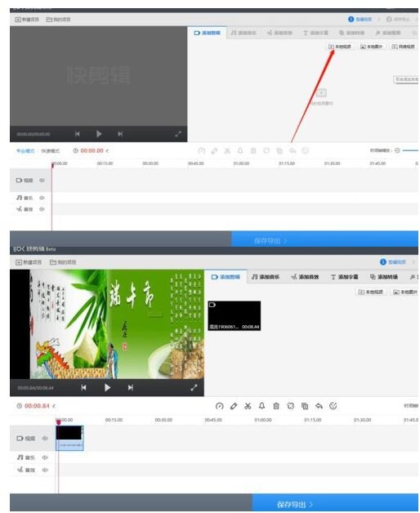Jump to next frame in upper player
This screenshot has height=513, width=420.
click(120, 134)
